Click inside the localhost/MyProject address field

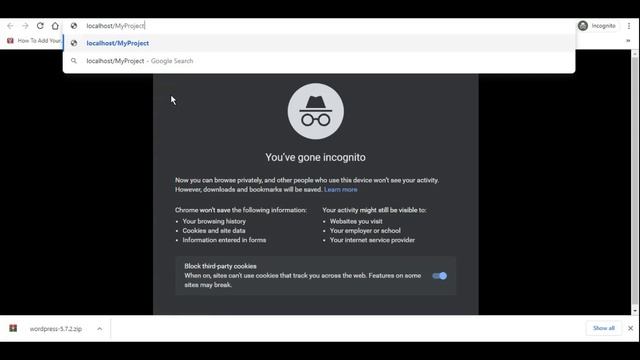[318, 26]
